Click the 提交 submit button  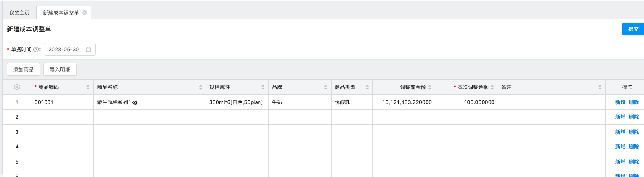(633, 29)
